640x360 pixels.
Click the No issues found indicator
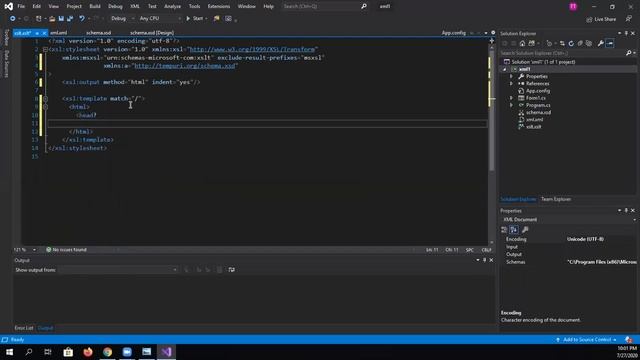66,250
